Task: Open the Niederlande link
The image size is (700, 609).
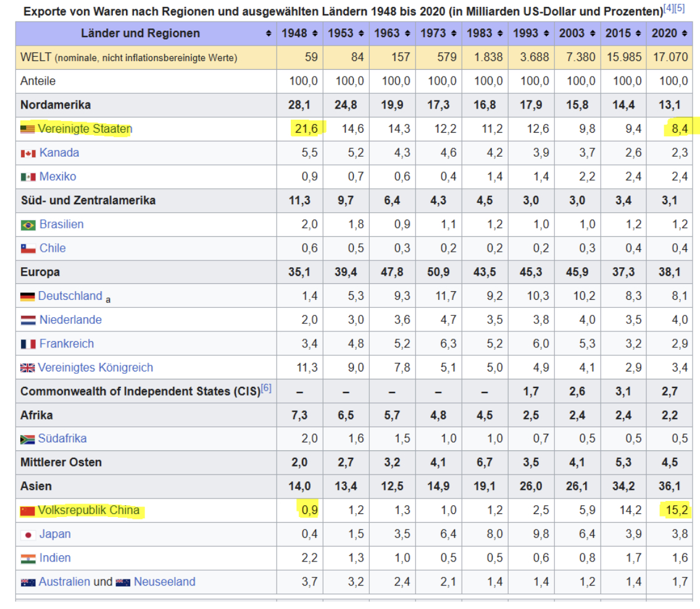Action: click(70, 320)
